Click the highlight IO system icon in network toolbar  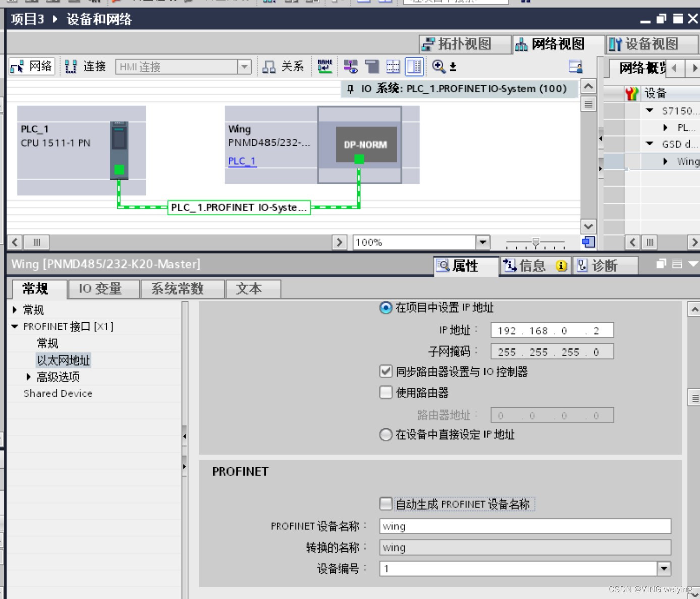tap(351, 66)
